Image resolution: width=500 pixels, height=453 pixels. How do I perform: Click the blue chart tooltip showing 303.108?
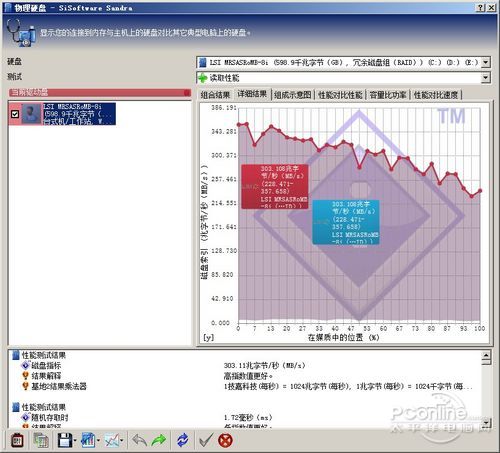346,222
